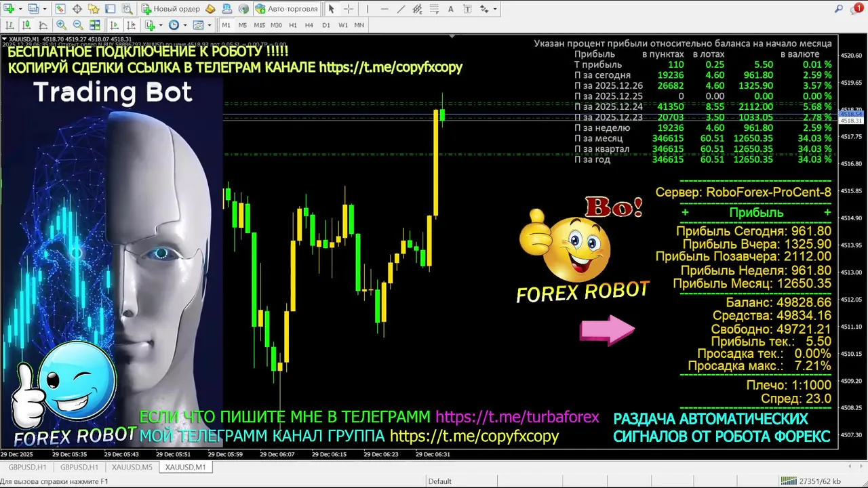Select the horizontal line tool
The height and width of the screenshot is (488, 868).
click(384, 9)
